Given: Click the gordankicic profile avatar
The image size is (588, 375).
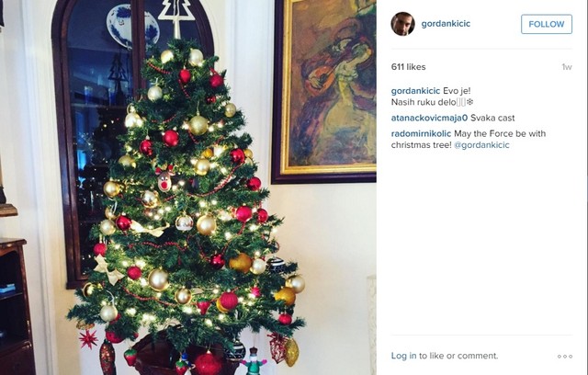Looking at the screenshot, I should (x=402, y=24).
